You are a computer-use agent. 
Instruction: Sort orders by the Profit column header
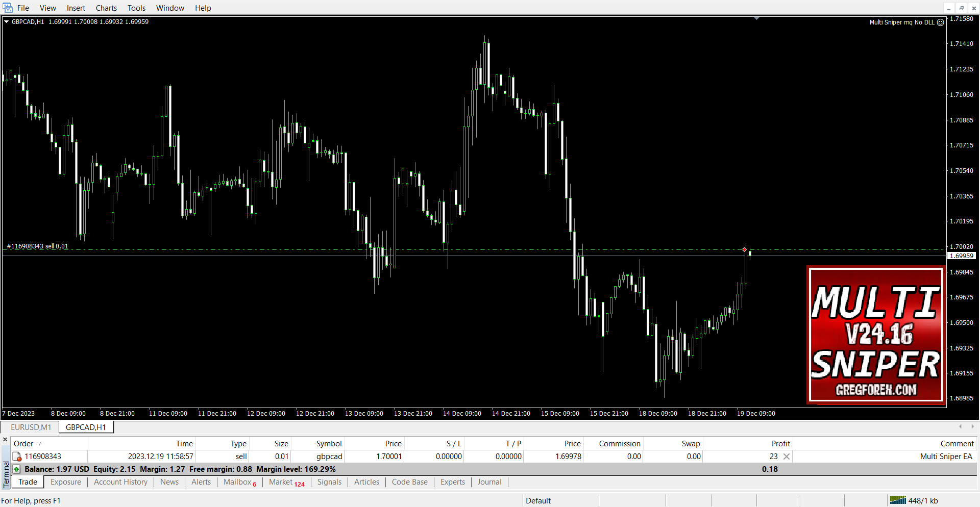point(780,444)
